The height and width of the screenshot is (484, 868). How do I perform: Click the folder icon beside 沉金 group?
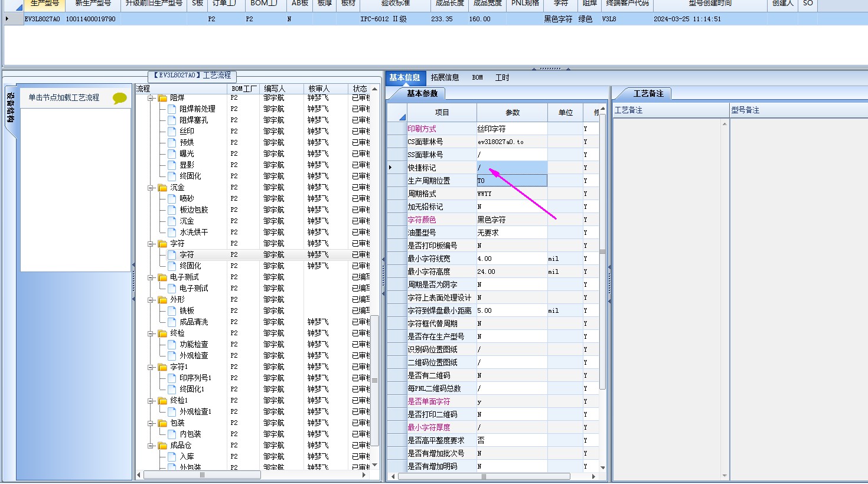tap(163, 188)
